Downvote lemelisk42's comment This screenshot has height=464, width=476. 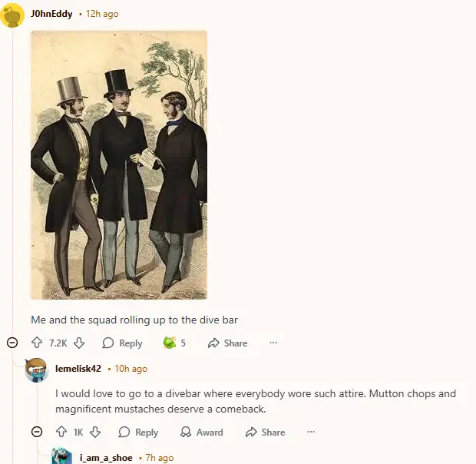[95, 432]
